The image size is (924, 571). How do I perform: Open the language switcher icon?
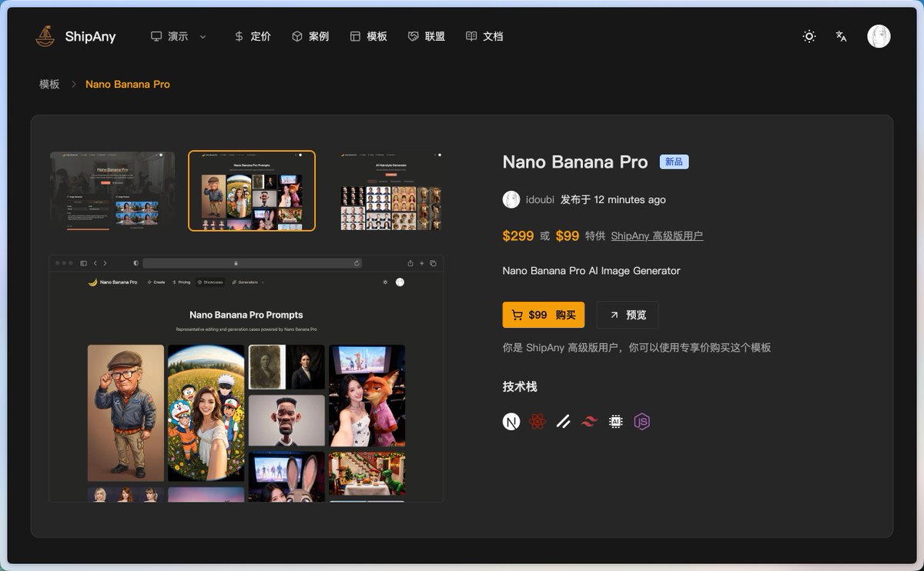pyautogui.click(x=840, y=35)
